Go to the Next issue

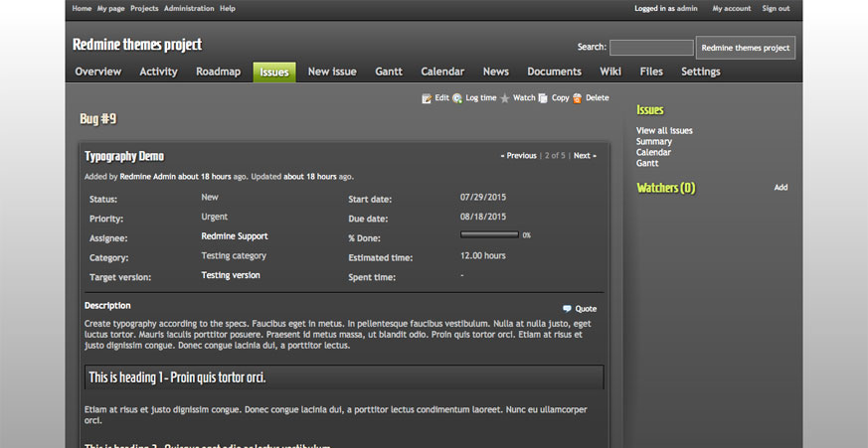click(x=585, y=155)
